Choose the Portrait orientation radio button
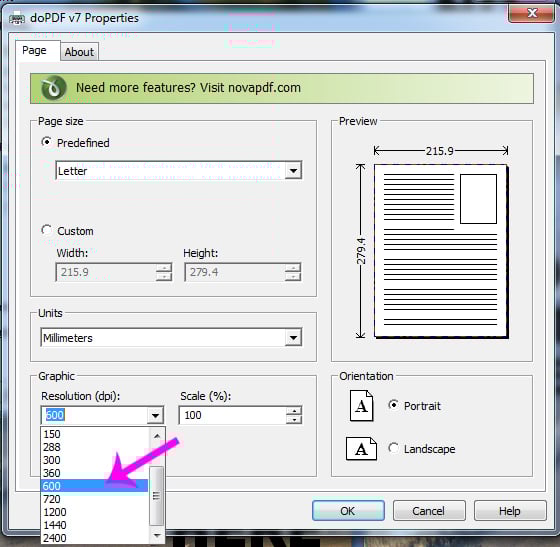The width and height of the screenshot is (560, 547). (x=393, y=405)
